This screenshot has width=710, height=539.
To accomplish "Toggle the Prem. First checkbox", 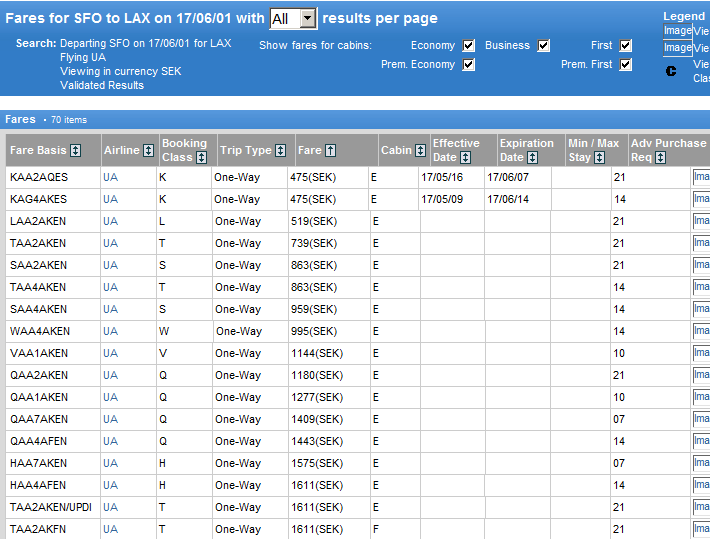I will coord(625,65).
